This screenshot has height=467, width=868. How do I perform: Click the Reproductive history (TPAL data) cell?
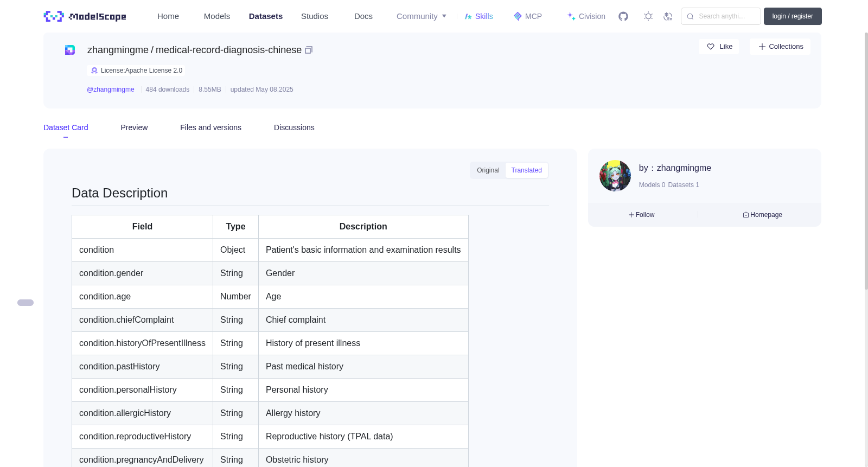363,437
